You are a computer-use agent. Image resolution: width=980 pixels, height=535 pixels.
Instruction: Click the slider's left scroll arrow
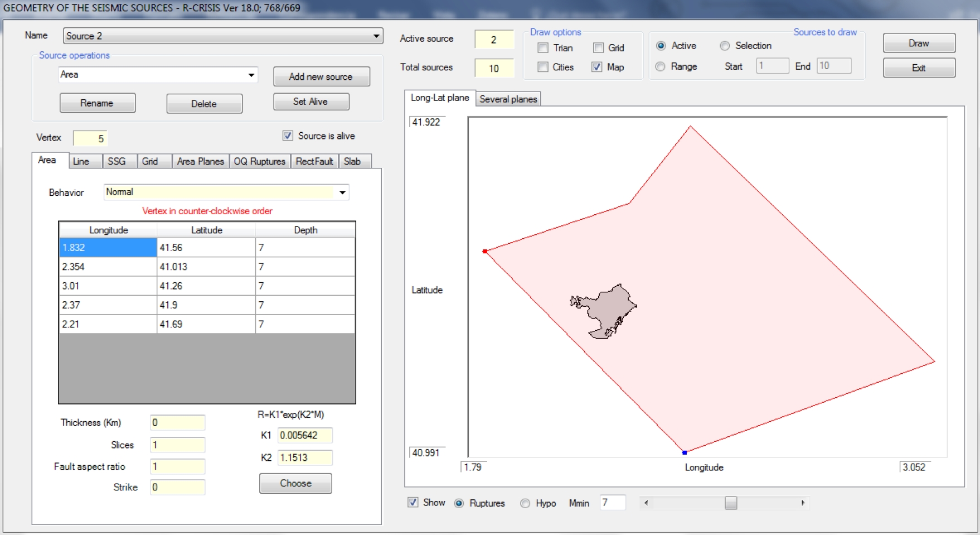[646, 503]
